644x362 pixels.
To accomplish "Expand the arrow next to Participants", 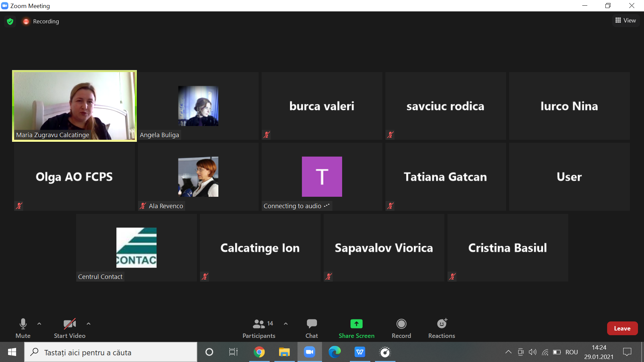I will [x=286, y=324].
